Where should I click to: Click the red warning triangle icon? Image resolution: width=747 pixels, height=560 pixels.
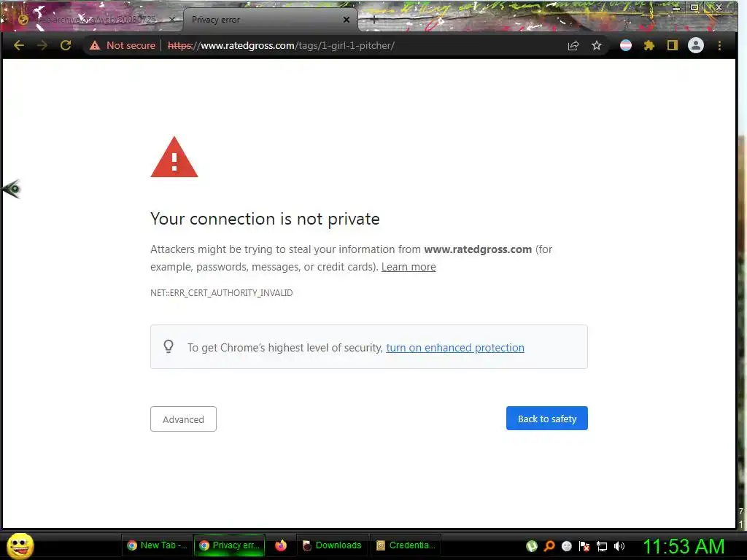pyautogui.click(x=174, y=157)
